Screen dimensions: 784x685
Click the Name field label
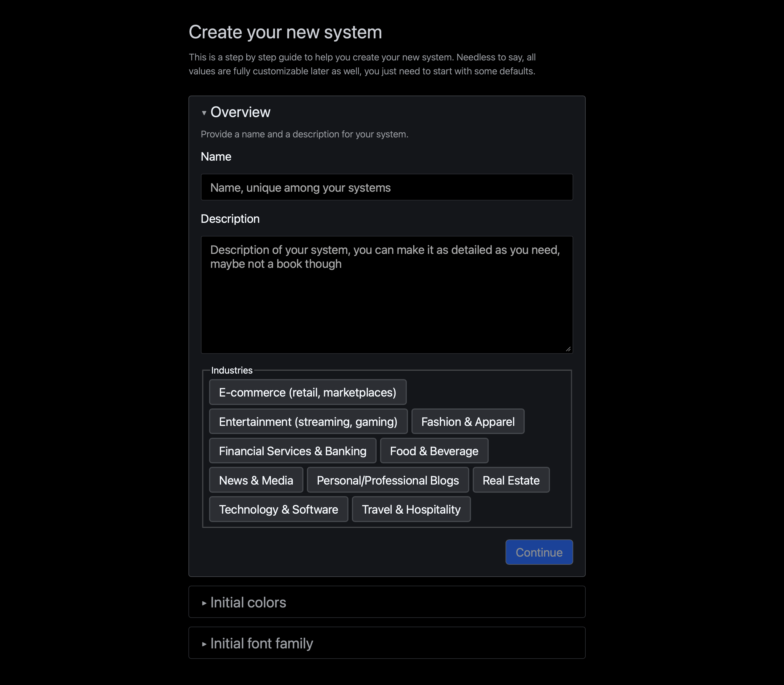216,157
